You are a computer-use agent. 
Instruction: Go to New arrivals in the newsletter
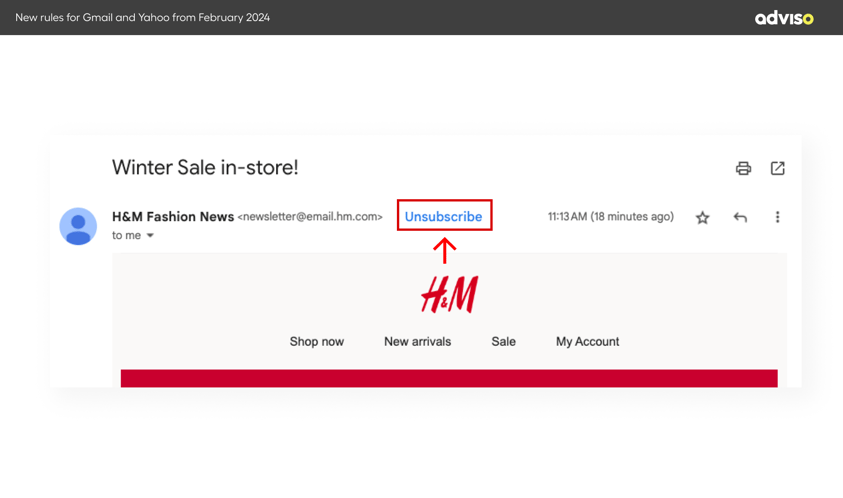tap(417, 342)
